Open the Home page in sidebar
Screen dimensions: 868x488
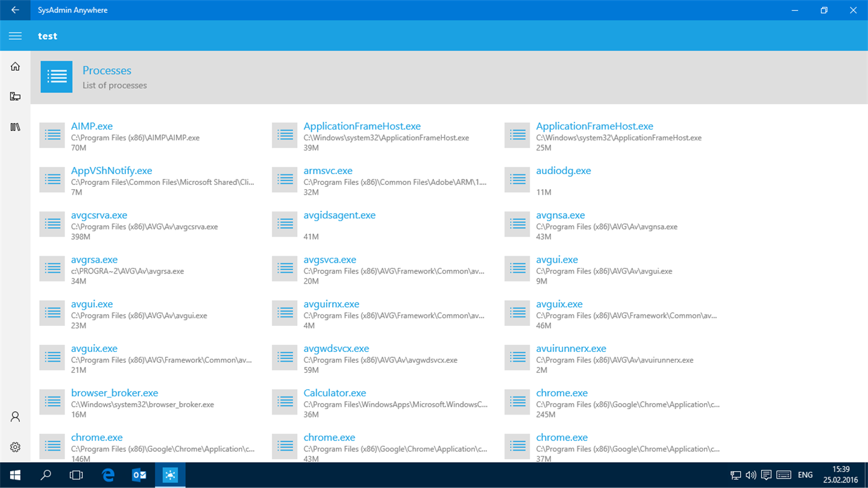(x=15, y=66)
